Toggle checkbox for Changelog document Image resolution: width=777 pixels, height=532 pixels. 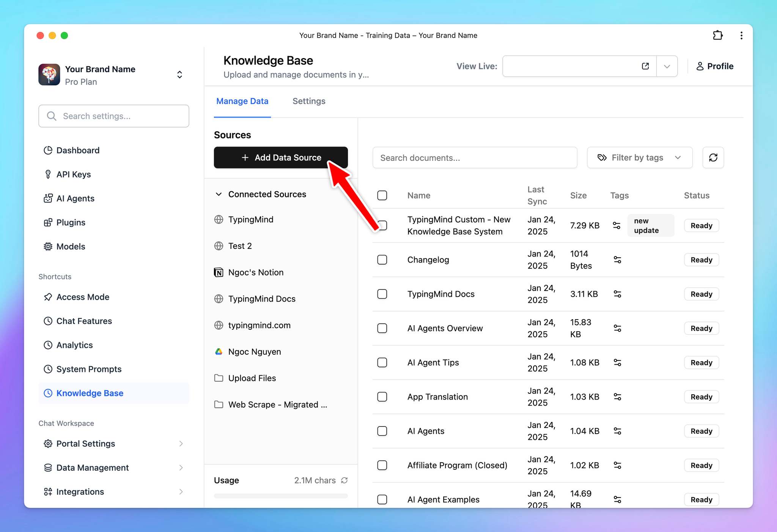point(382,259)
